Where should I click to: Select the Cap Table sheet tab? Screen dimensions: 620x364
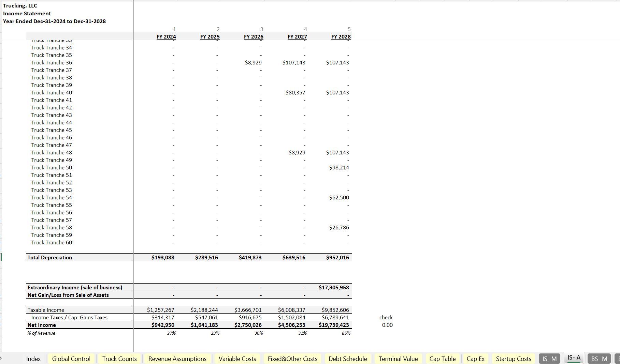(x=442, y=359)
